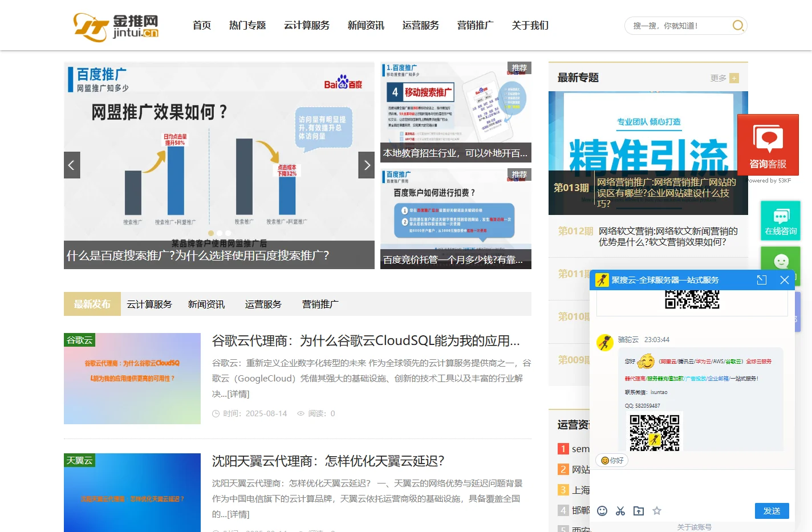
Task: Switch to 云计算服务 list tab
Action: point(149,304)
